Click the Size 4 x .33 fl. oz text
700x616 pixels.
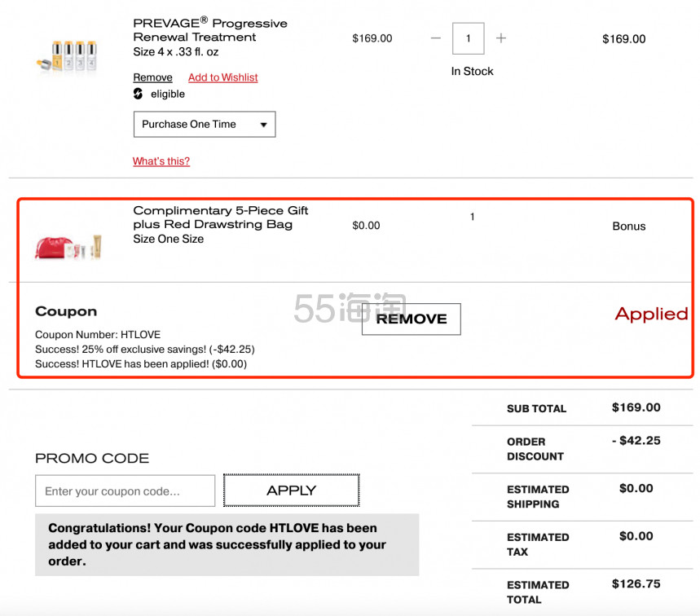point(176,52)
